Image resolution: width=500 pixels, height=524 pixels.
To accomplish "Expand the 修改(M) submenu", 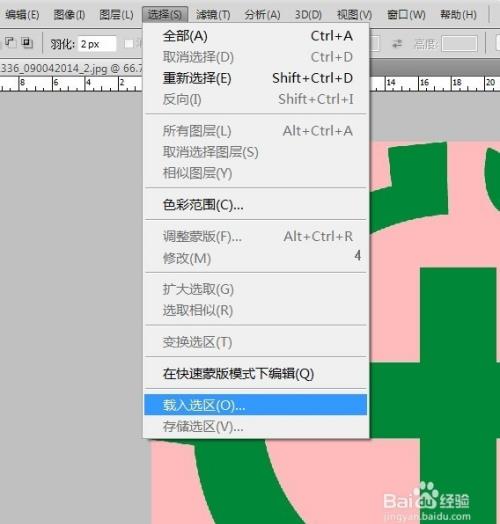I will [256, 258].
